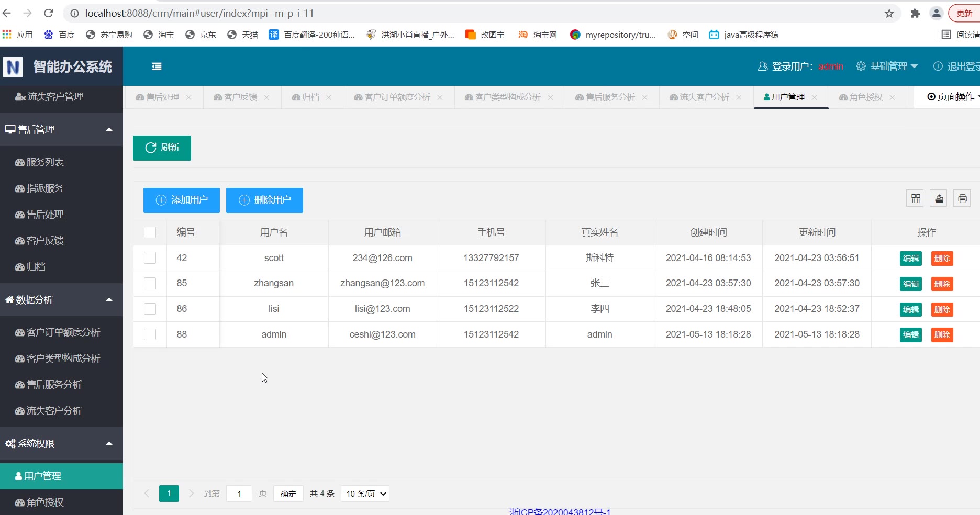Image resolution: width=980 pixels, height=515 pixels.
Task: Open 客户订单额度分析 in the sidebar
Action: click(63, 332)
